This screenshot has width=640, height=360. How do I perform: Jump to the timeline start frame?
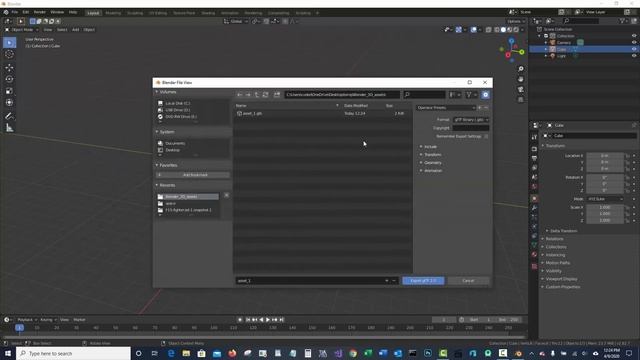[x=248, y=320]
